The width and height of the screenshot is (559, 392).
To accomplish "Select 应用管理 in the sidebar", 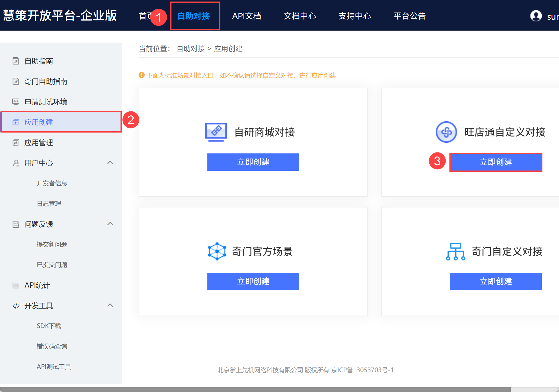I will click(x=61, y=142).
